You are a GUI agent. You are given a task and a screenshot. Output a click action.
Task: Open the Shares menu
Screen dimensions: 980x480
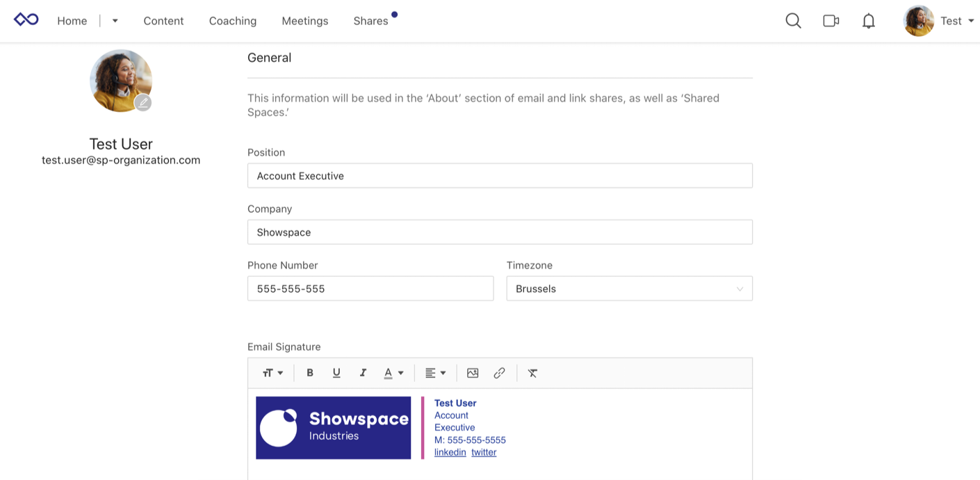click(x=370, y=21)
